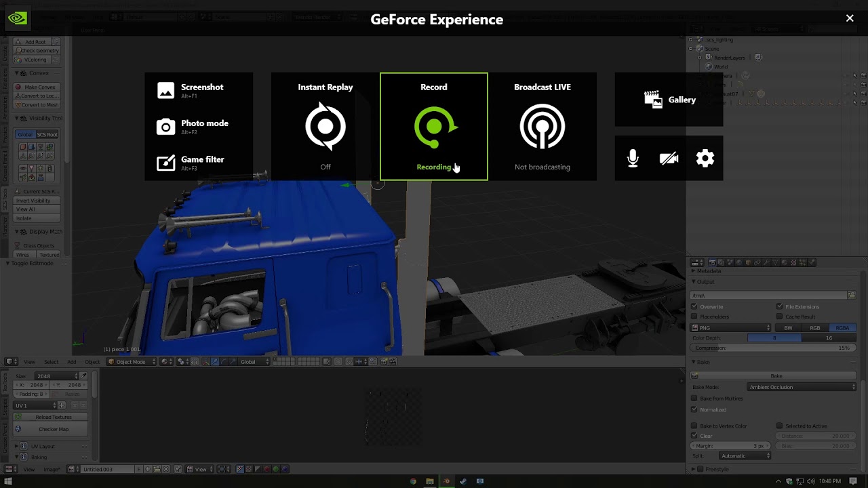The image size is (868, 488).
Task: Open the Broadcast LIVE tile
Action: click(x=542, y=127)
